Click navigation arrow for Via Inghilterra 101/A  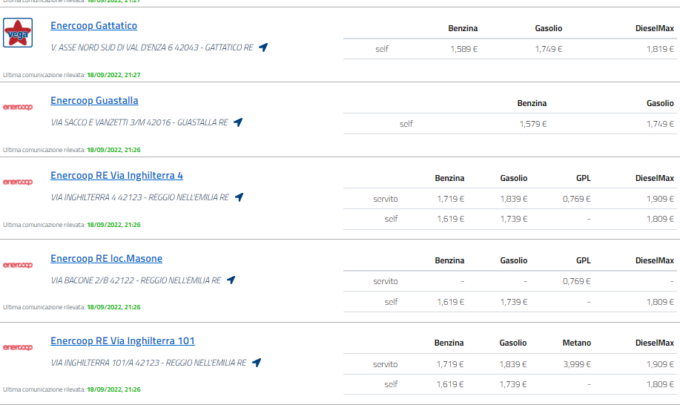click(x=256, y=363)
